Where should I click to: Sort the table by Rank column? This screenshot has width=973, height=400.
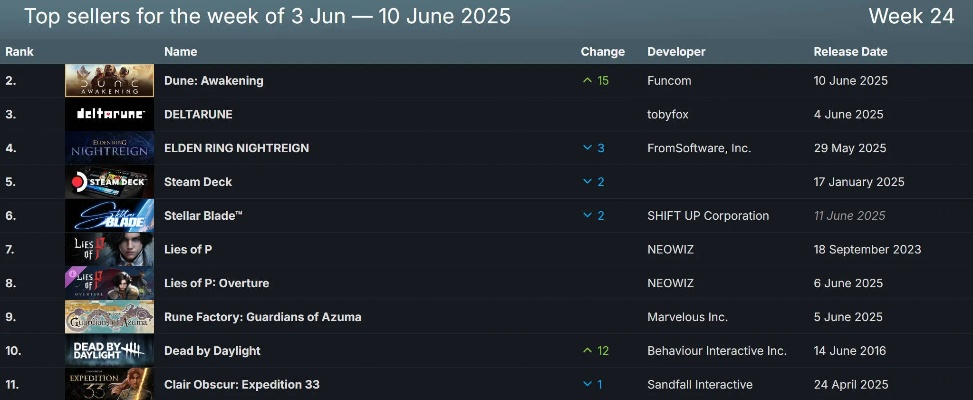point(20,52)
